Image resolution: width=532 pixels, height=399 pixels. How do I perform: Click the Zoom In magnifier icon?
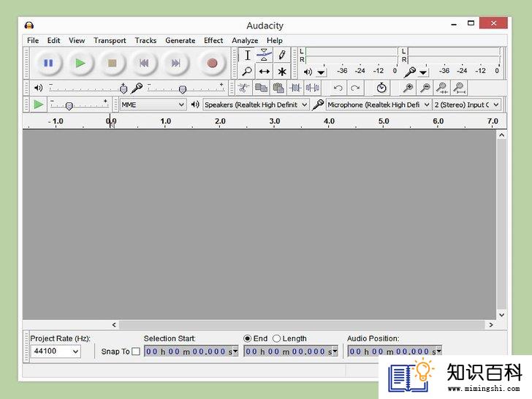408,88
